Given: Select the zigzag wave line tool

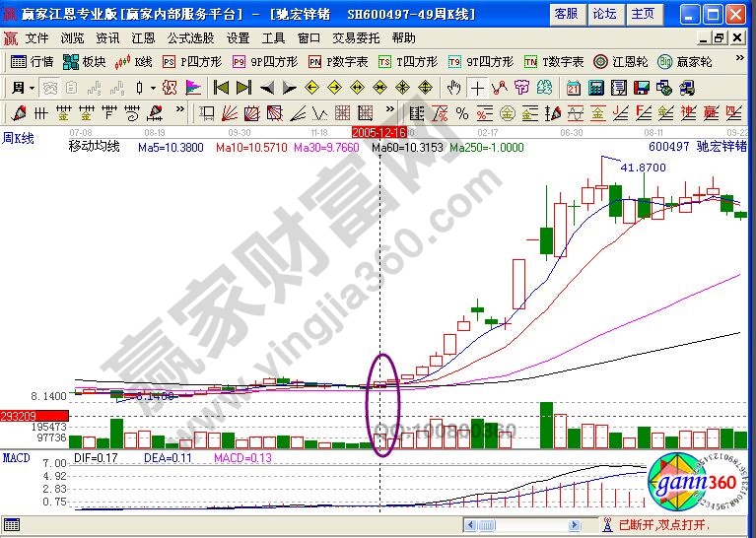Looking at the screenshot, I should [x=500, y=88].
